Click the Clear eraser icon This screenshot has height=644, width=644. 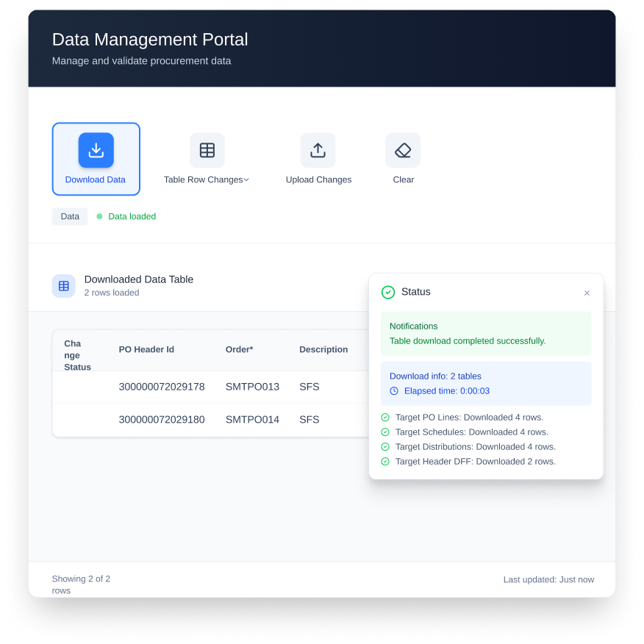403,150
